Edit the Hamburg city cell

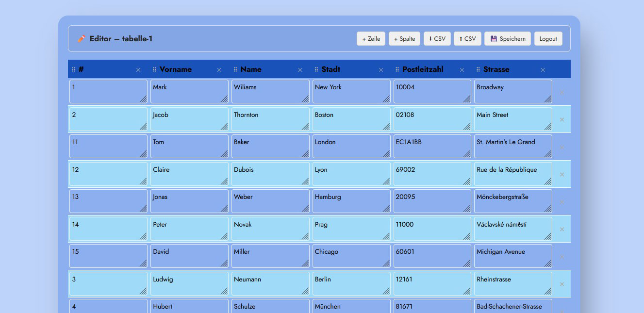click(x=351, y=201)
